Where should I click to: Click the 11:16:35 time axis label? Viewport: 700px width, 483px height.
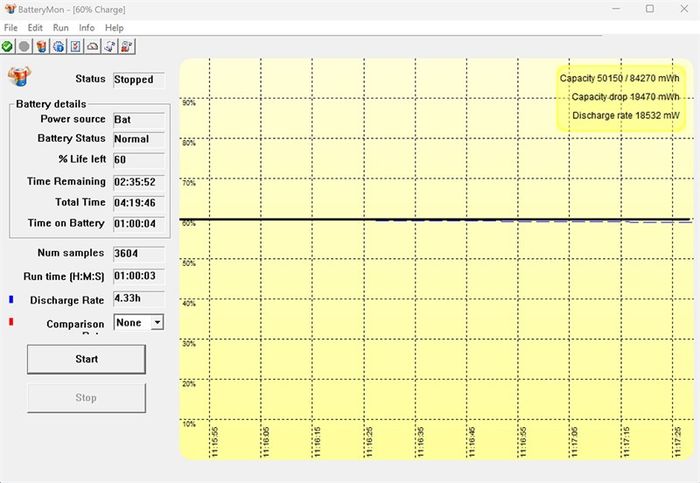(421, 441)
